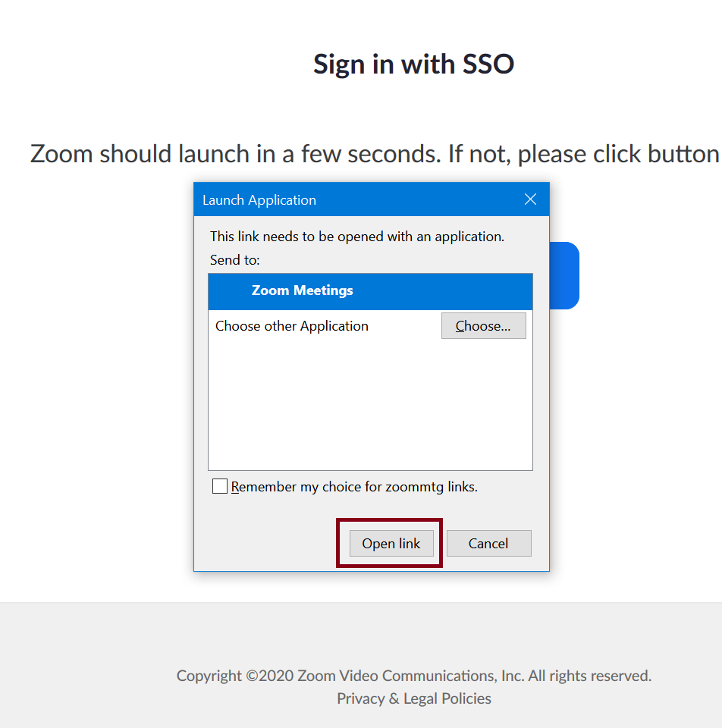Click the Send to: label
Image resolution: width=722 pixels, height=728 pixels.
click(x=234, y=260)
